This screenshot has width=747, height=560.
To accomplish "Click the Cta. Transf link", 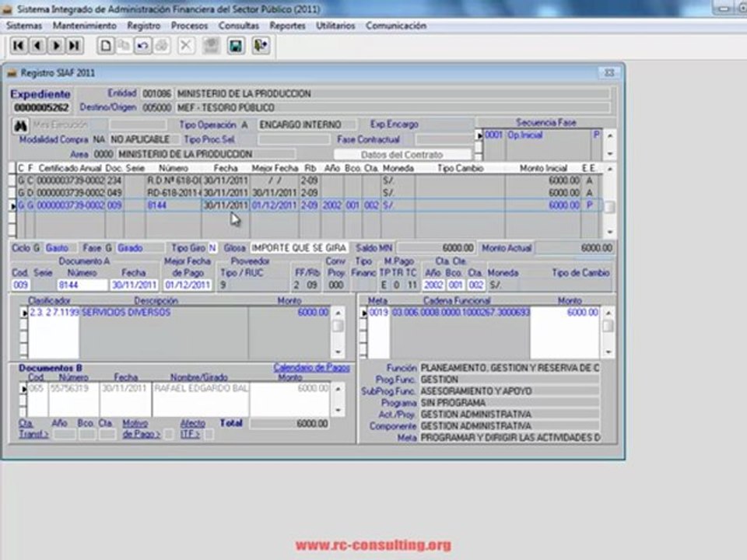I will coord(33,429).
